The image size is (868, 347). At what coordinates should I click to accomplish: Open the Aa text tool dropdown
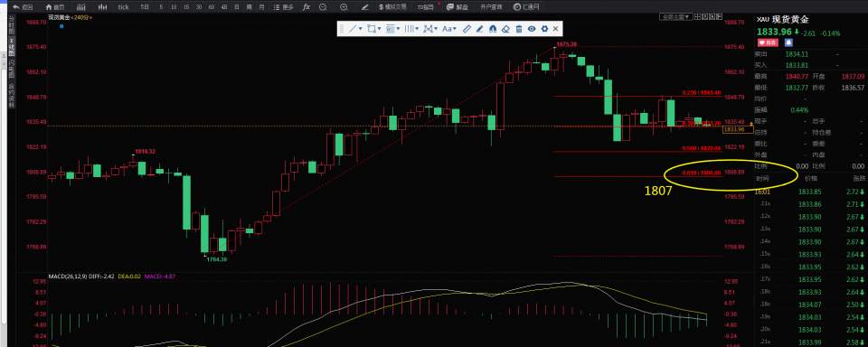pos(449,29)
